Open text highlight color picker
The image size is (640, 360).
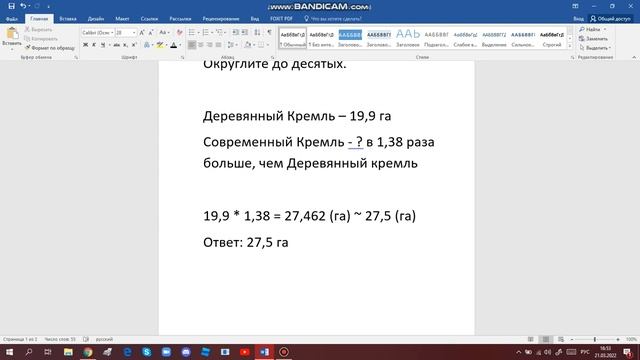(167, 45)
